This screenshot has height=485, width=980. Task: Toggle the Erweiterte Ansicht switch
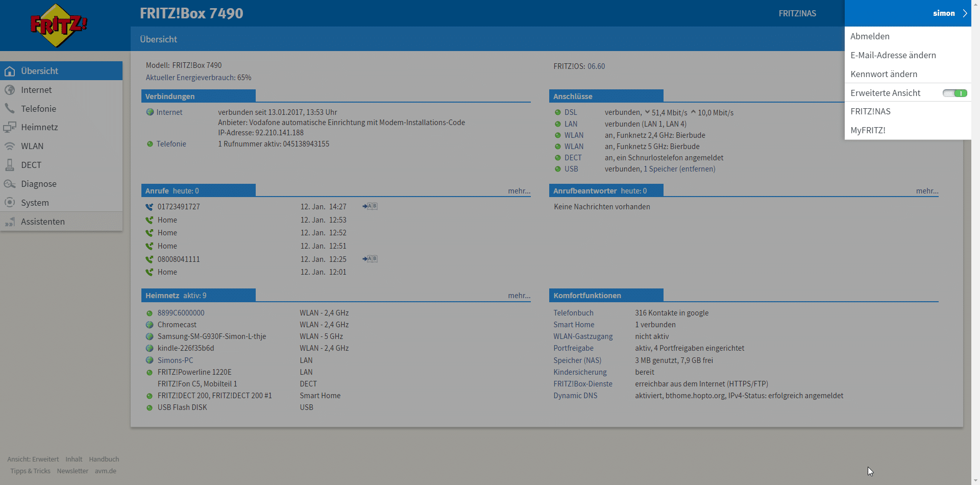click(x=954, y=93)
